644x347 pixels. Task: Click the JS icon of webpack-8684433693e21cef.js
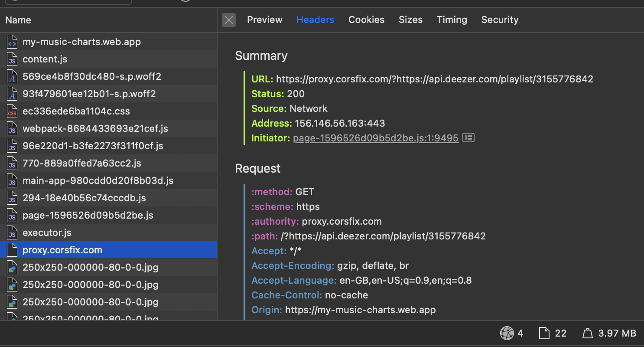(12, 129)
